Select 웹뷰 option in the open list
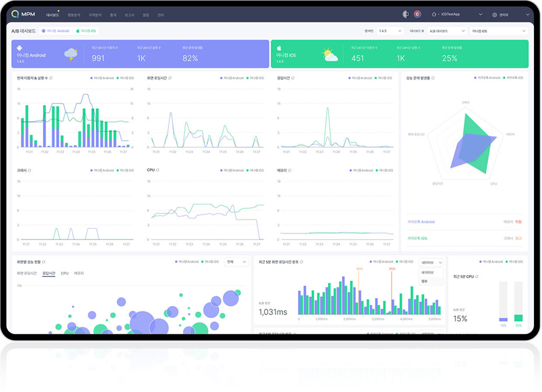542x392 pixels. [x=425, y=281]
